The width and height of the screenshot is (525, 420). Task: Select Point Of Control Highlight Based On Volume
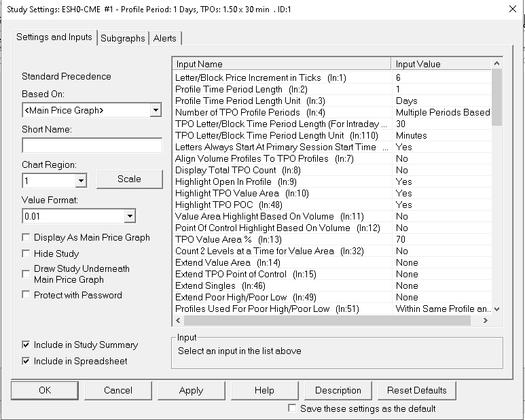click(332, 228)
